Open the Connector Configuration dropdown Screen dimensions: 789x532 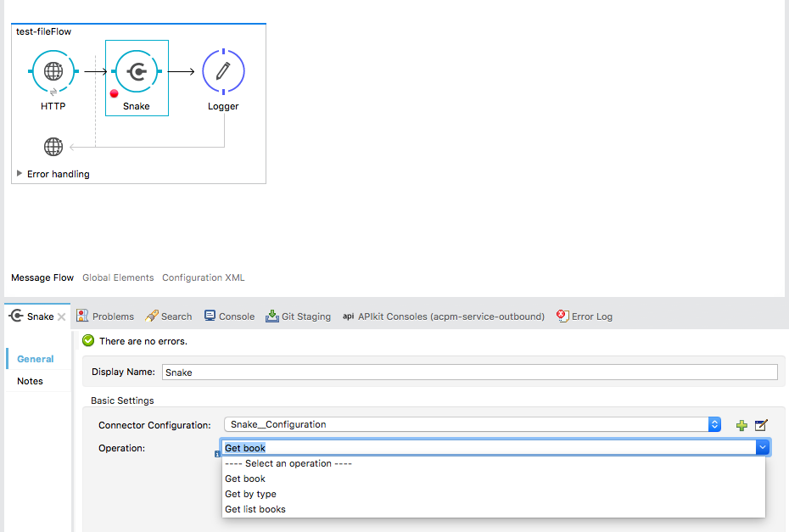tap(714, 424)
